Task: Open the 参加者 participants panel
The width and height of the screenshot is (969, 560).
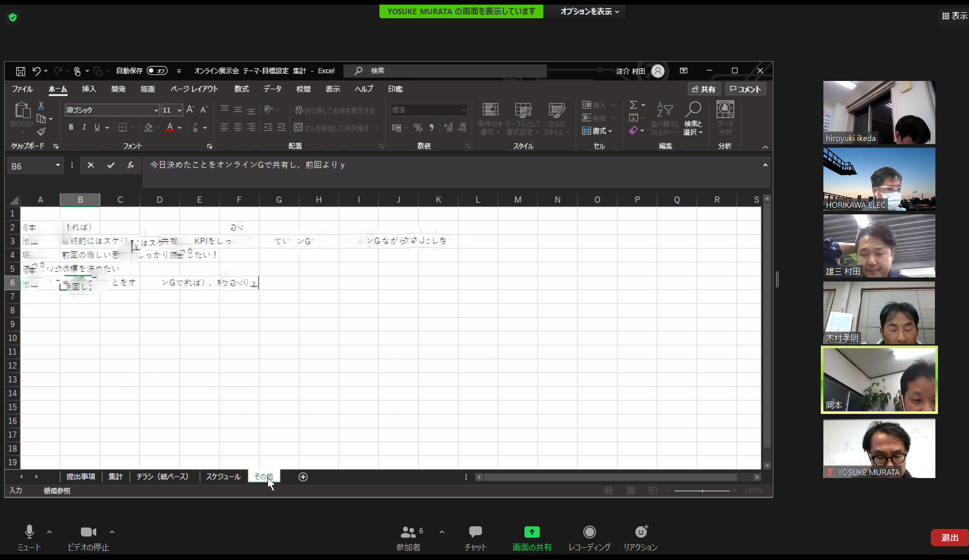Action: click(x=408, y=539)
